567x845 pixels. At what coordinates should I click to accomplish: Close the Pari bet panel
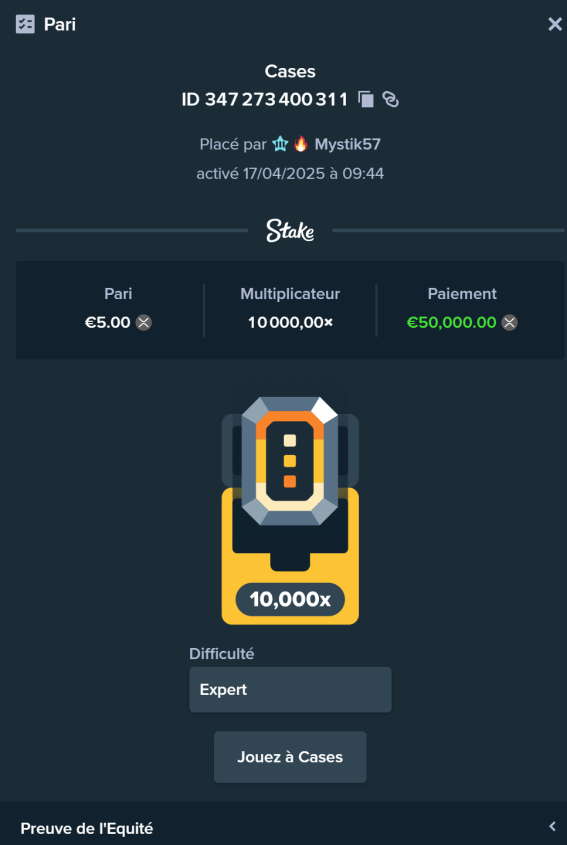[555, 24]
